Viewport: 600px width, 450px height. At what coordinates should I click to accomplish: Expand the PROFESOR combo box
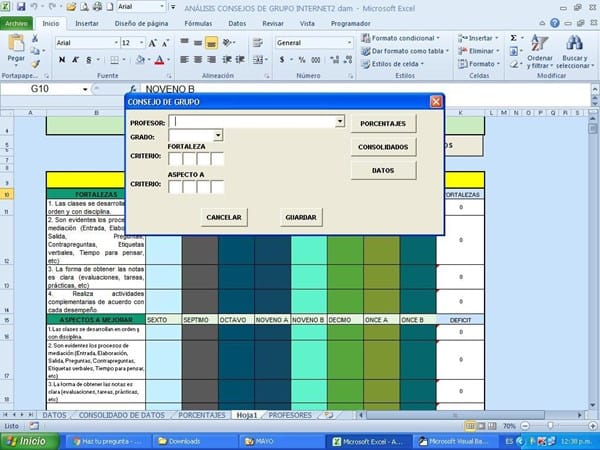(340, 121)
